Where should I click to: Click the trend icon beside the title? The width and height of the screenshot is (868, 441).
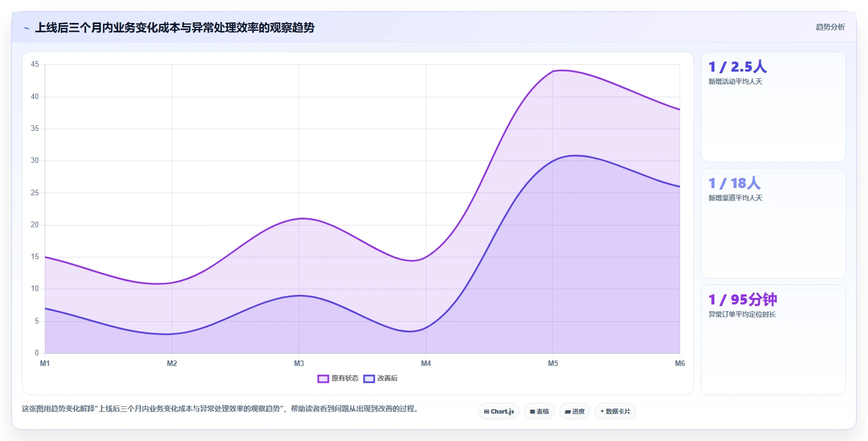tap(26, 28)
